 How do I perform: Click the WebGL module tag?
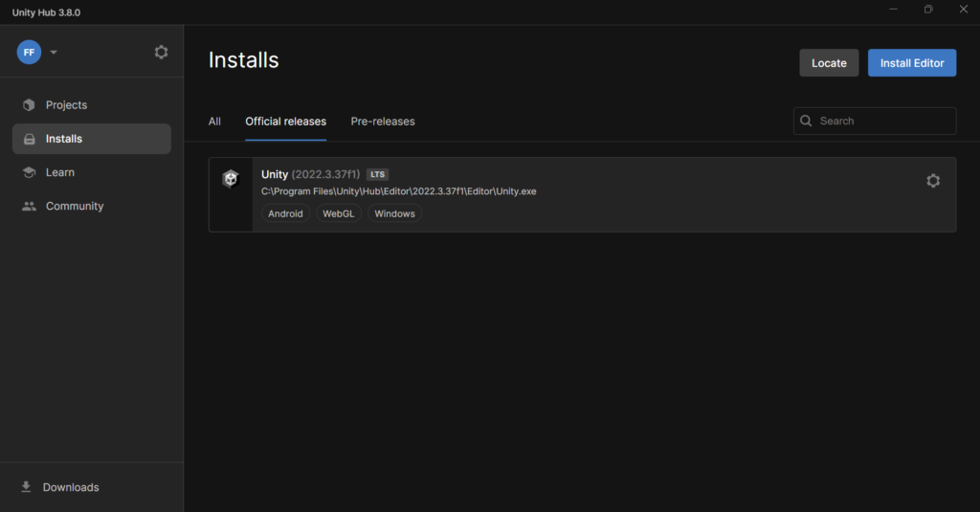(x=338, y=213)
